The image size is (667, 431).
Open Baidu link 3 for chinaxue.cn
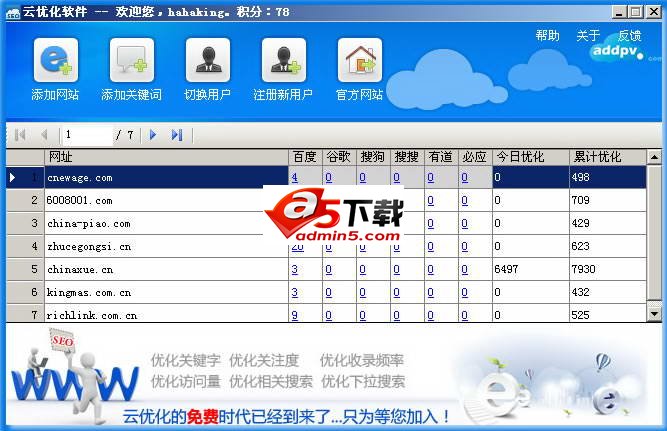pos(294,269)
